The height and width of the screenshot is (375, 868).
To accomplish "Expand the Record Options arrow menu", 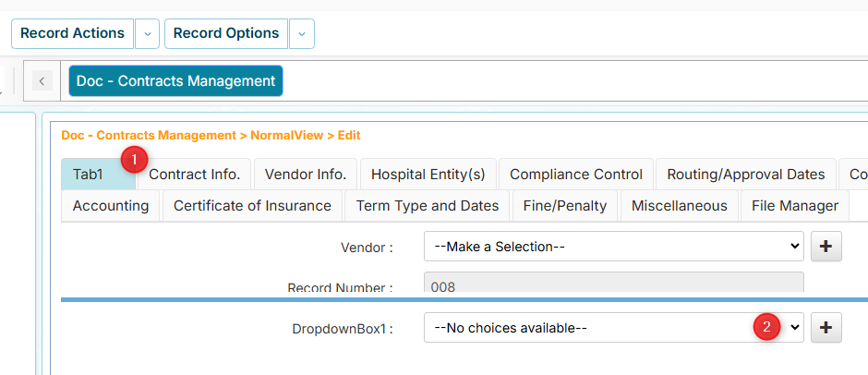I will click(302, 33).
